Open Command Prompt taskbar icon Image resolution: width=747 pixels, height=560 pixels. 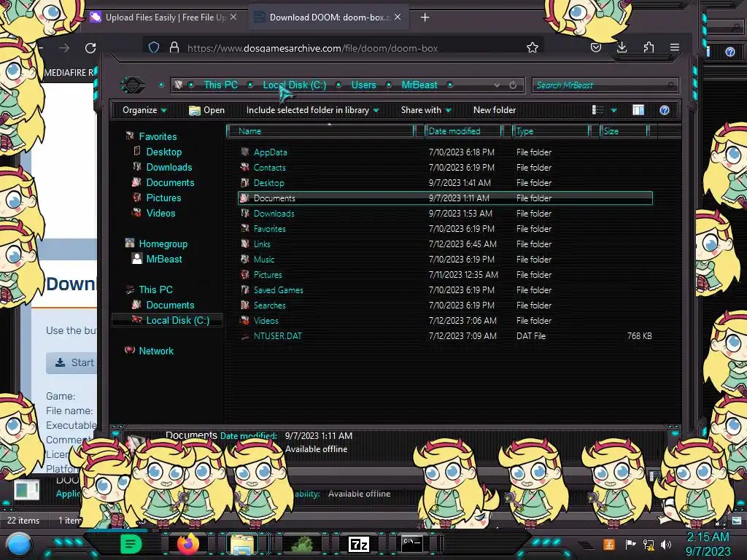point(411,544)
